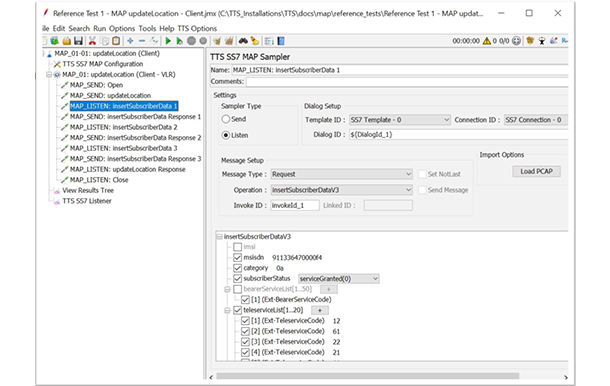Click the gray threads status icon
This screenshot has width=610, height=386.
[x=516, y=41]
